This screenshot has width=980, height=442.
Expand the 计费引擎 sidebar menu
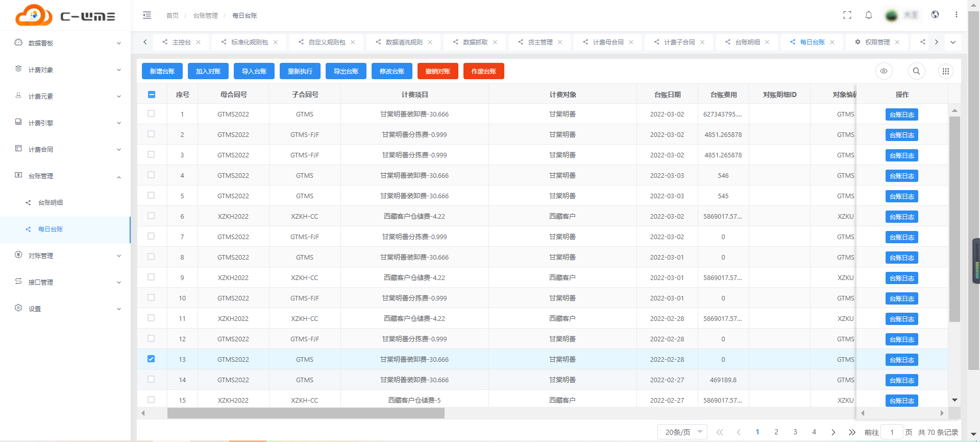coord(65,123)
